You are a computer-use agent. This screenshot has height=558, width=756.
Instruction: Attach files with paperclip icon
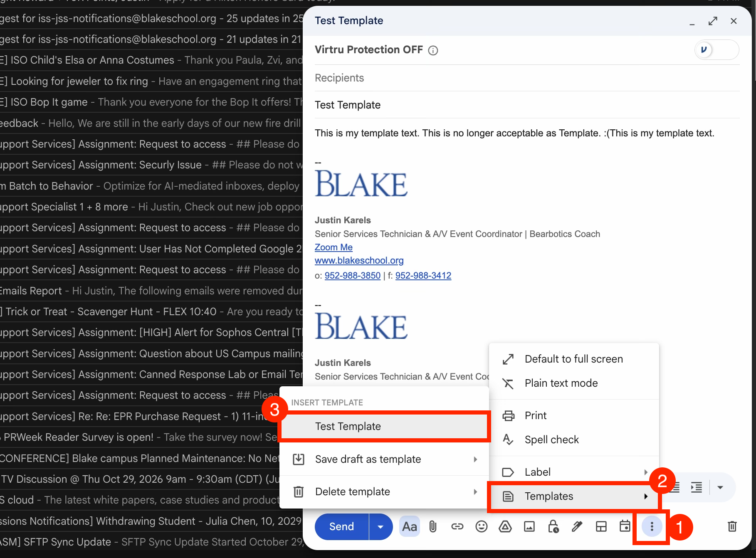pos(433,527)
